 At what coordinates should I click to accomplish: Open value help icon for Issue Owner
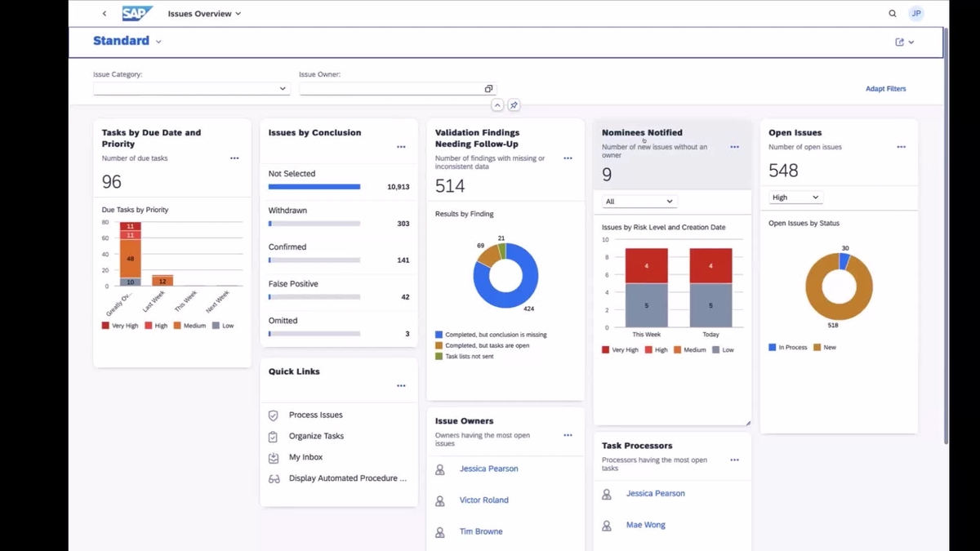tap(488, 89)
